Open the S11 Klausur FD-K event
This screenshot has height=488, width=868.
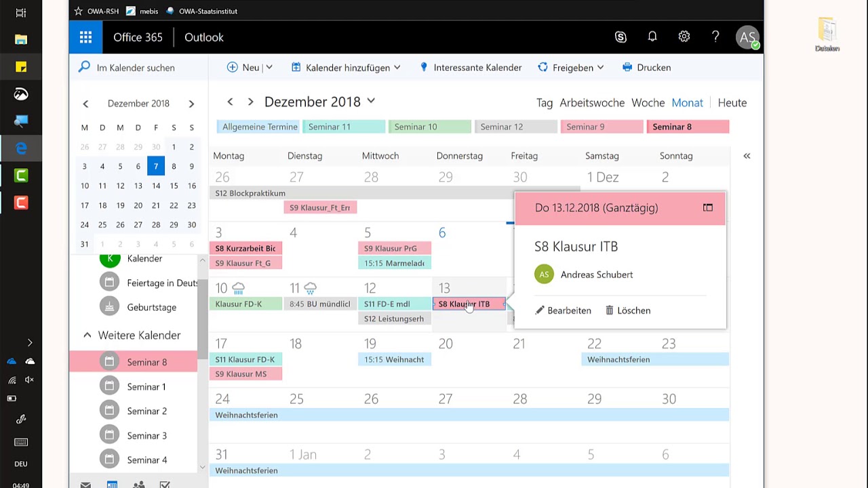coord(245,359)
